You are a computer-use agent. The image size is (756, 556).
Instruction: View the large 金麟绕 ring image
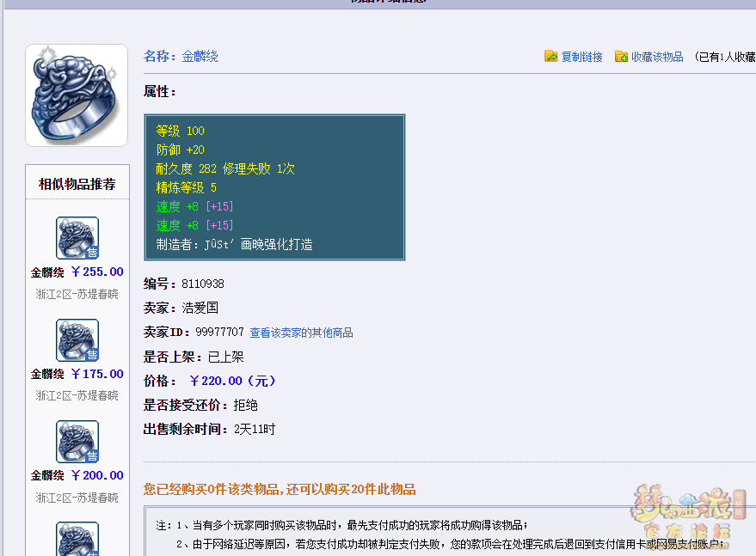(x=77, y=95)
